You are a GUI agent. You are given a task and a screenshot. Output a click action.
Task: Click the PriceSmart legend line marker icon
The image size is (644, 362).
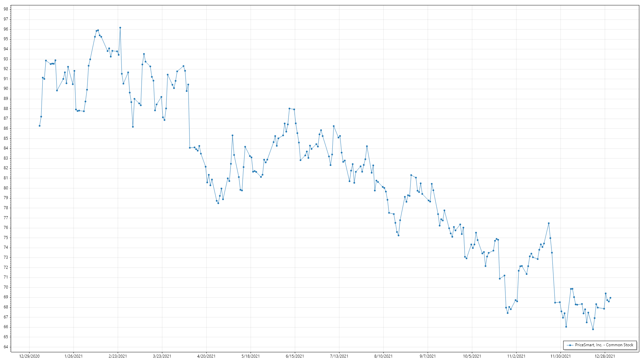[x=570, y=345]
